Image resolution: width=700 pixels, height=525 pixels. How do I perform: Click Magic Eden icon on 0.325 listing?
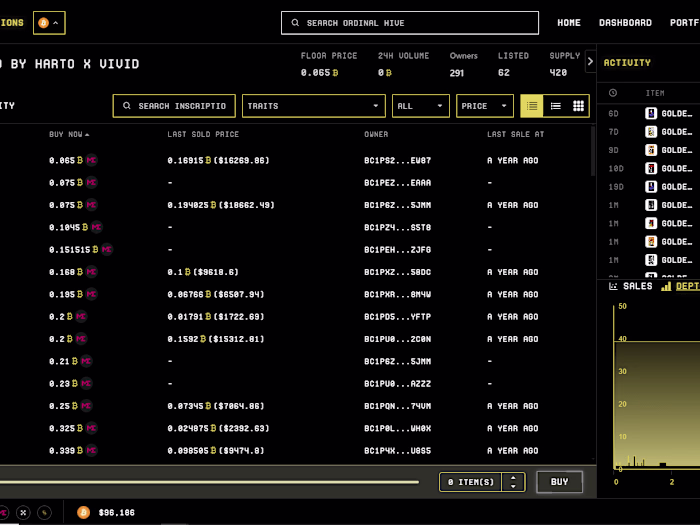pos(92,428)
